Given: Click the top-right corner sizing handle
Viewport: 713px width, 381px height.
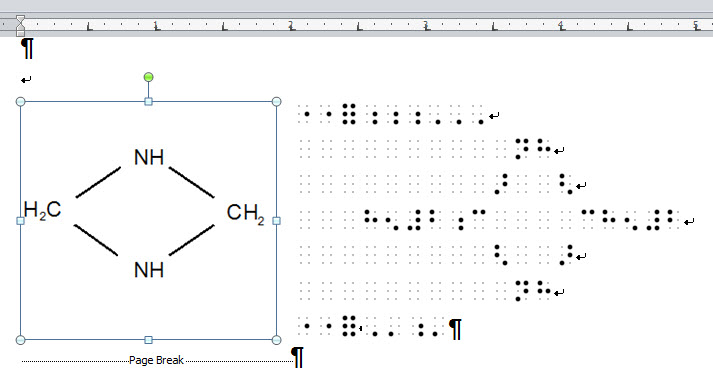Looking at the screenshot, I should (276, 101).
